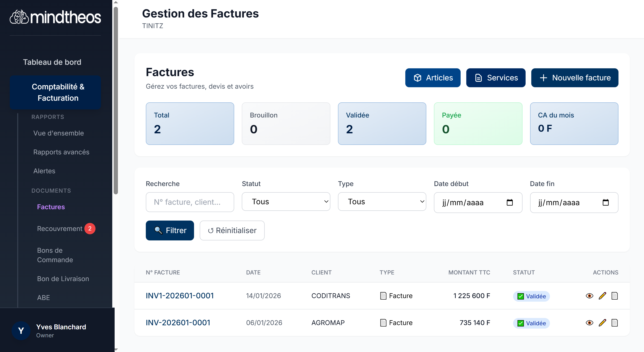Click the mindtheos brain logo
Screen dimensions: 644x352
pyautogui.click(x=19, y=17)
